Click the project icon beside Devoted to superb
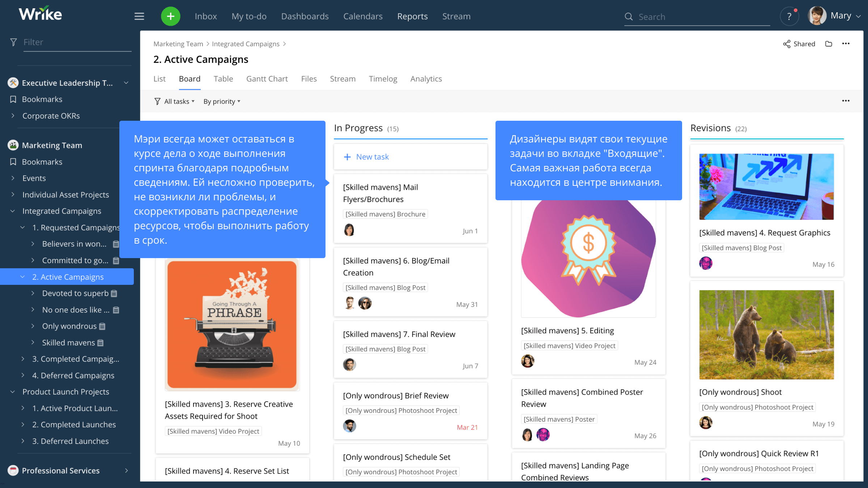868x488 pixels. [x=114, y=294]
